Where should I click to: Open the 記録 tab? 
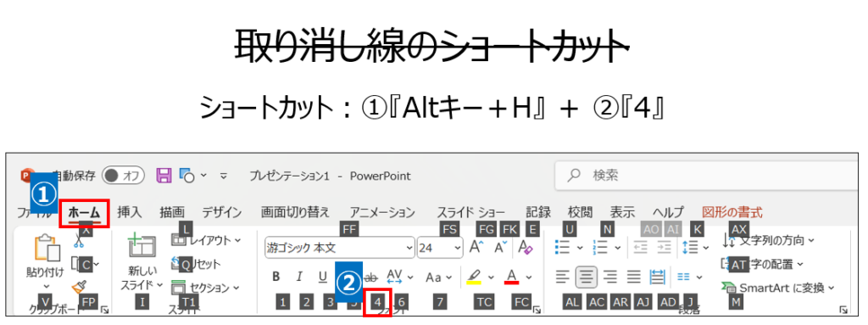click(x=538, y=212)
